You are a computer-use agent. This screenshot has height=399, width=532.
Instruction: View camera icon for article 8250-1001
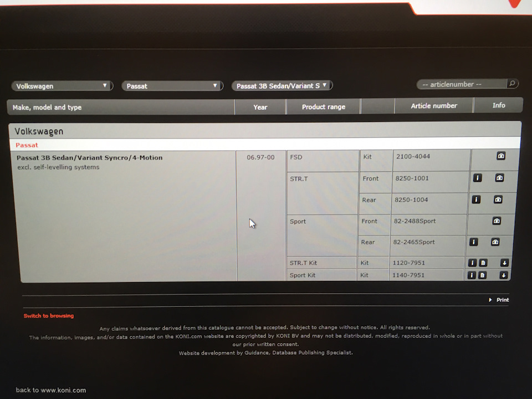pos(499,178)
